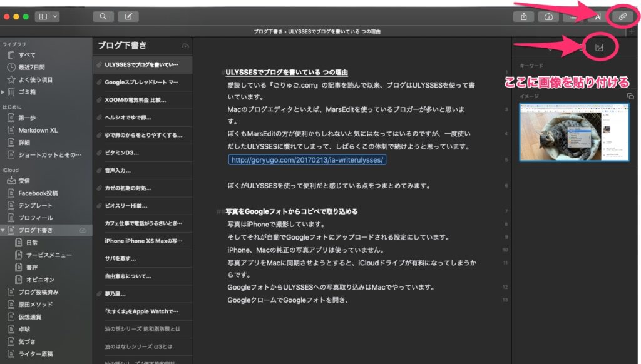Select the image attachment icon
641x364 pixels.
point(599,48)
